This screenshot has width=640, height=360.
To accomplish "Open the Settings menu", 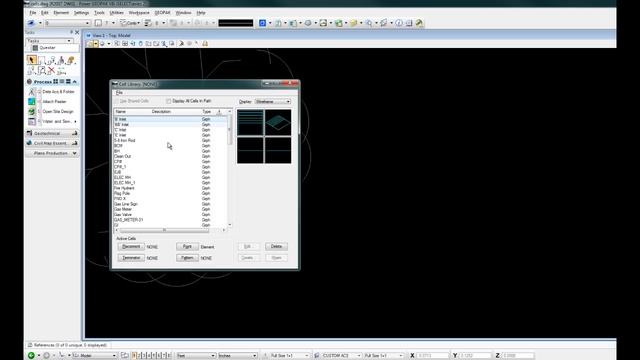I will pyautogui.click(x=81, y=13).
